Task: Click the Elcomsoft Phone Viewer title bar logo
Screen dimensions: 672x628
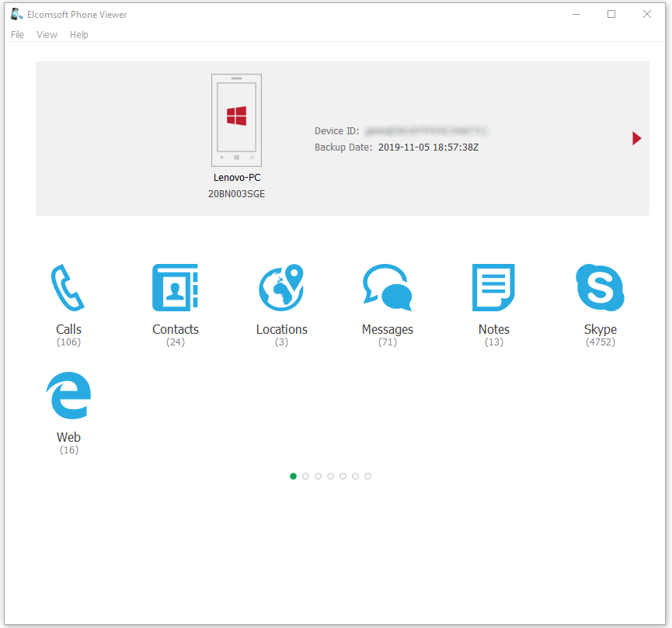Action: tap(16, 13)
